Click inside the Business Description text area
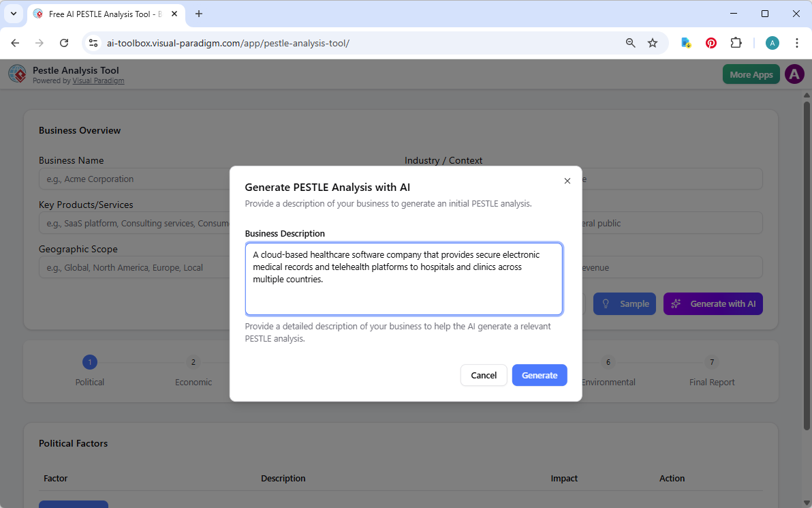Screen dimensions: 812x508 [x=403, y=279]
